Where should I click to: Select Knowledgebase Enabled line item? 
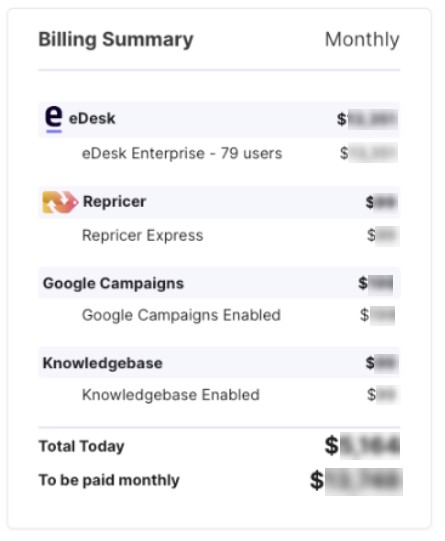coord(170,395)
